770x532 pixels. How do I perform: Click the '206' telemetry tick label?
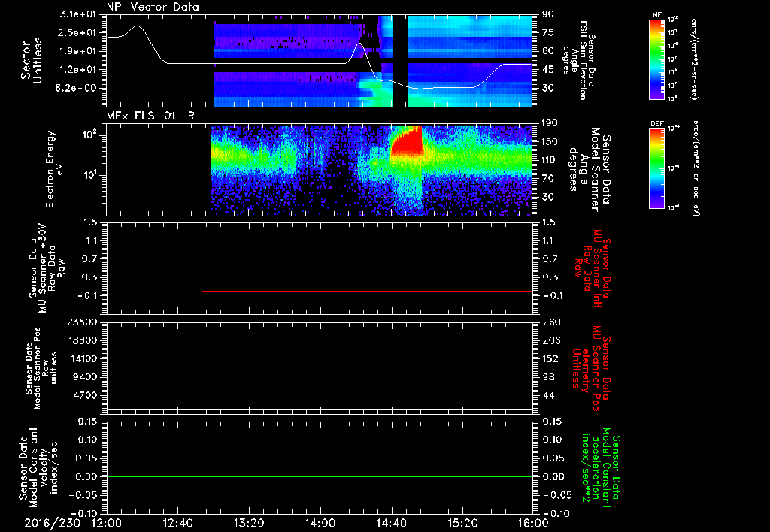click(550, 340)
